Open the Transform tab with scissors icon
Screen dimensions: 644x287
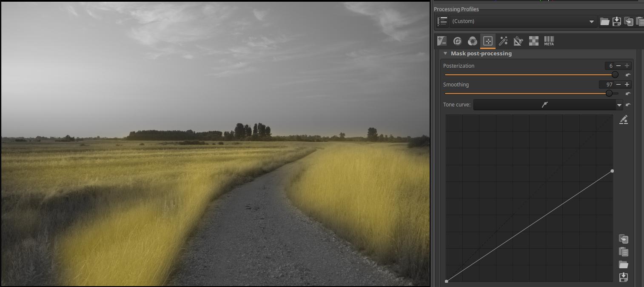point(518,41)
